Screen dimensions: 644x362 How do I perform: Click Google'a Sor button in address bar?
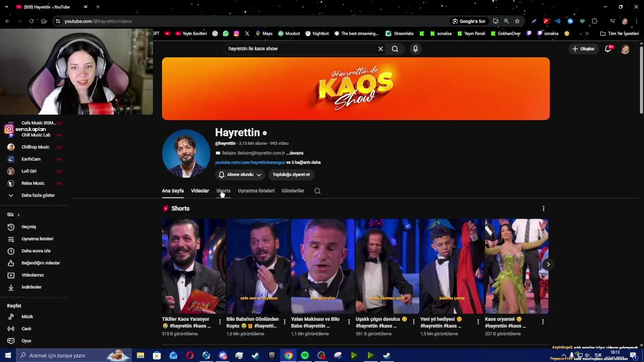pos(469,21)
